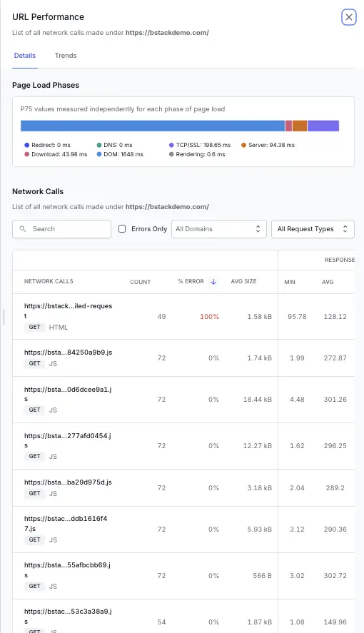Open the https://bsta...0d6dcee9a1.js network call
The image size is (364, 633).
click(x=69, y=394)
